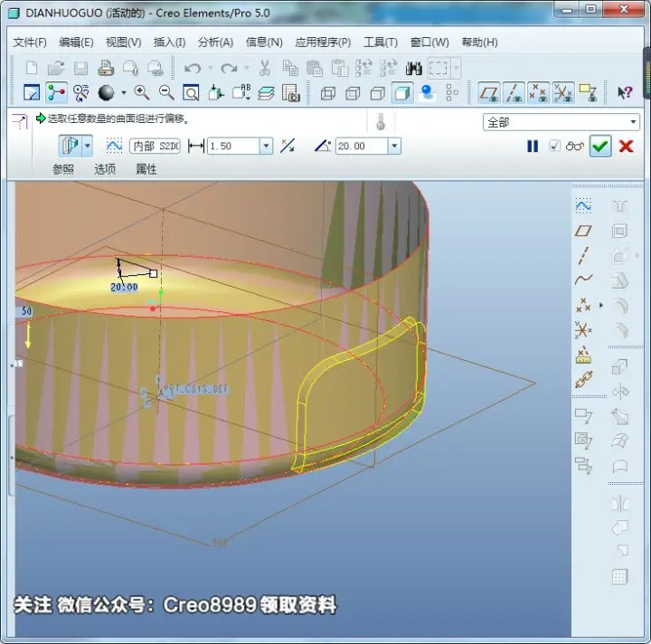
Task: Click the green checkmark to accept offset
Action: (600, 147)
